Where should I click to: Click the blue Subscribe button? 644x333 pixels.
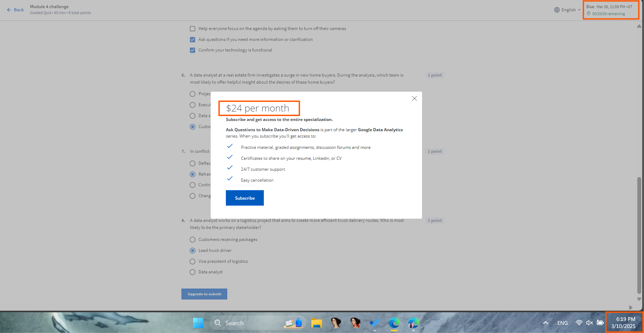coord(244,198)
